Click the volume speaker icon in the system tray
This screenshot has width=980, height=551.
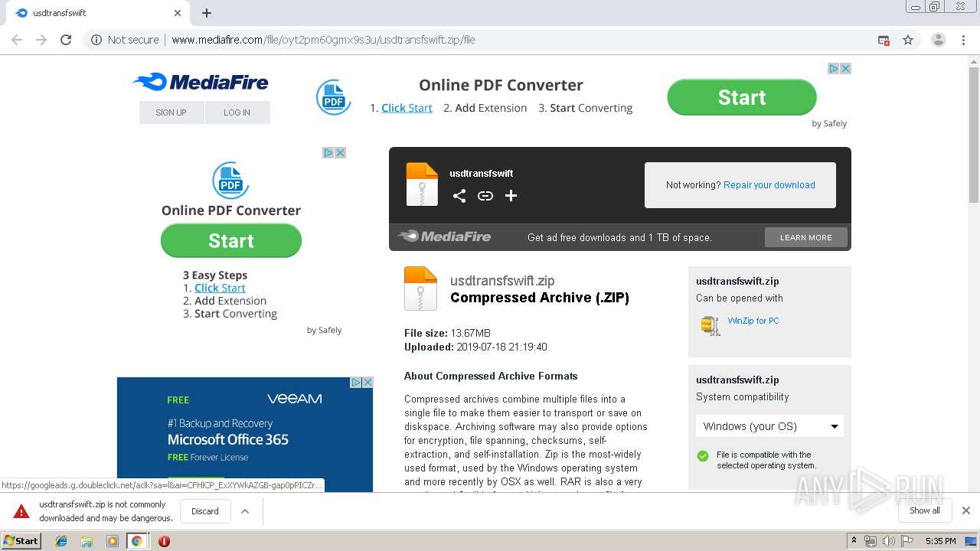pos(889,541)
